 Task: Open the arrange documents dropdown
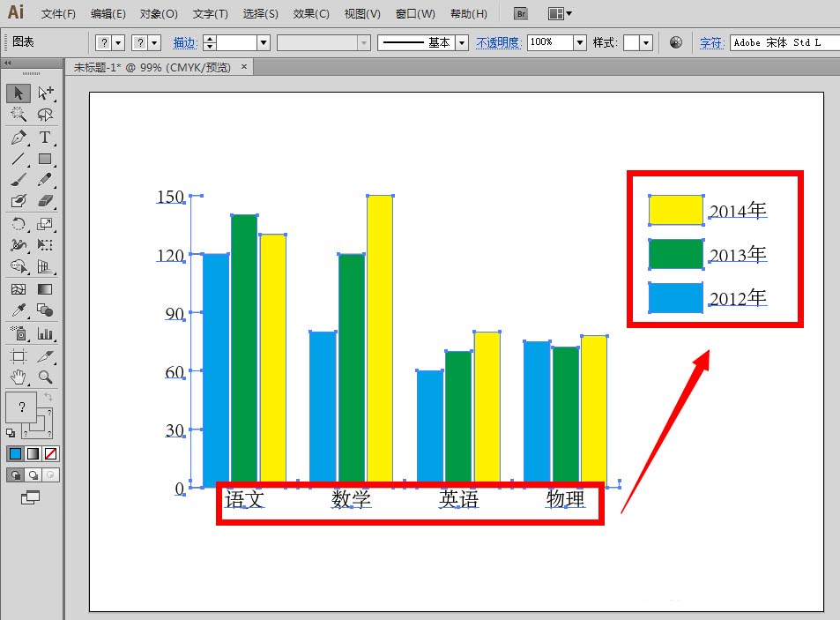pos(560,14)
